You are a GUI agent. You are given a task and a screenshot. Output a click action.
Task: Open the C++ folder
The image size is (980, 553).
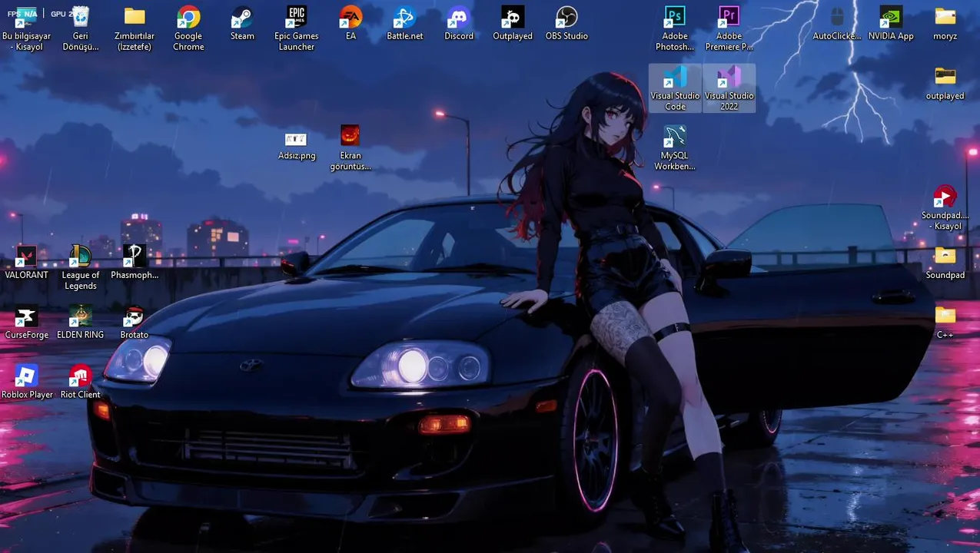(945, 323)
